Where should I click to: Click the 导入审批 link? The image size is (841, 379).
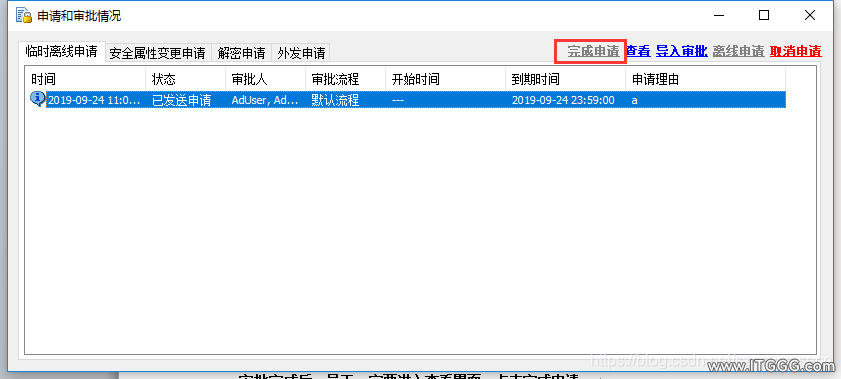pos(682,51)
